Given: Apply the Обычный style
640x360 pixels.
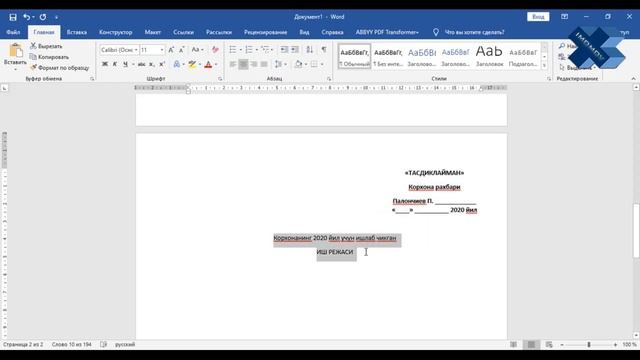Looking at the screenshot, I should [x=354, y=56].
